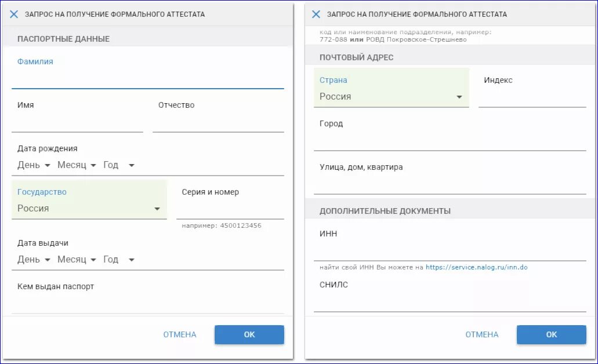This screenshot has height=364, width=598.
Task: Click the ИНН input field
Action: [450, 251]
